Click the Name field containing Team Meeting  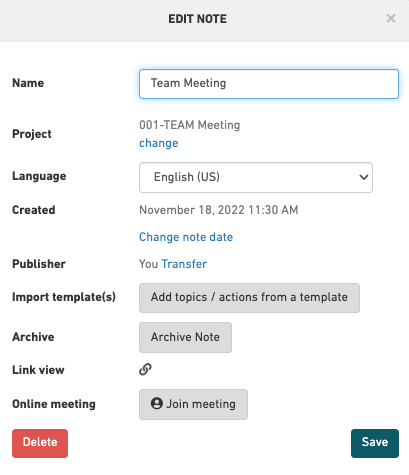pyautogui.click(x=269, y=84)
